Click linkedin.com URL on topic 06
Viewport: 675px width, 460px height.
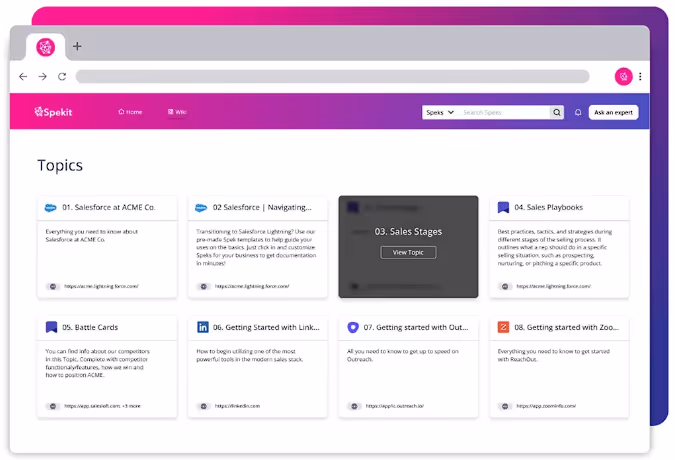pos(237,406)
